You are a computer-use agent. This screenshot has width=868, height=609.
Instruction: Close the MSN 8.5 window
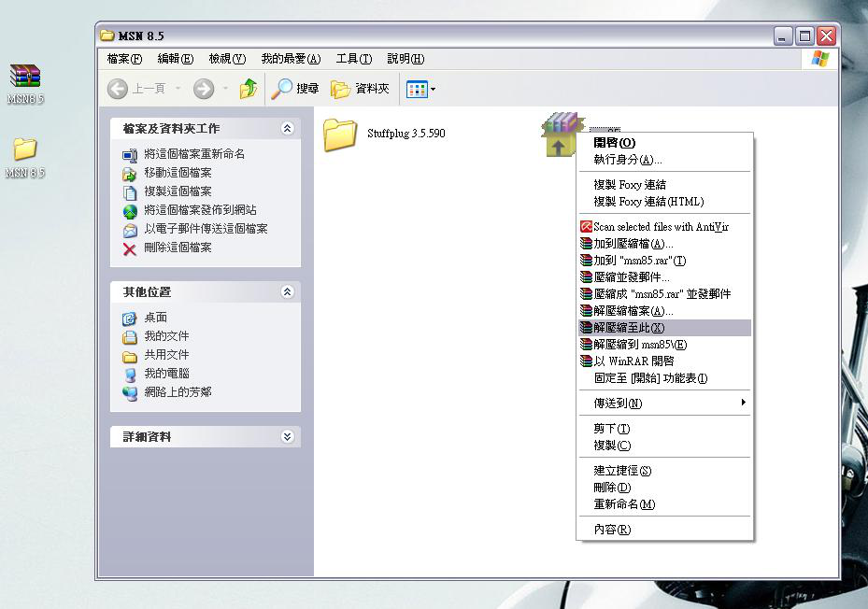tap(827, 36)
